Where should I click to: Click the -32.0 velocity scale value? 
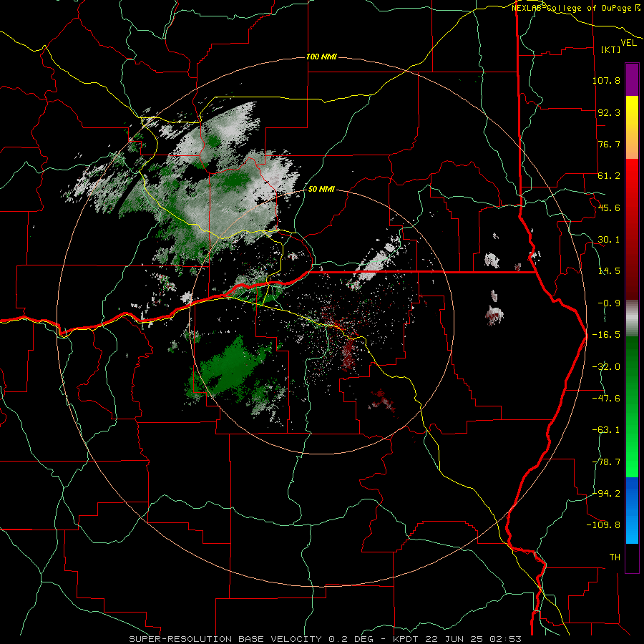606,367
